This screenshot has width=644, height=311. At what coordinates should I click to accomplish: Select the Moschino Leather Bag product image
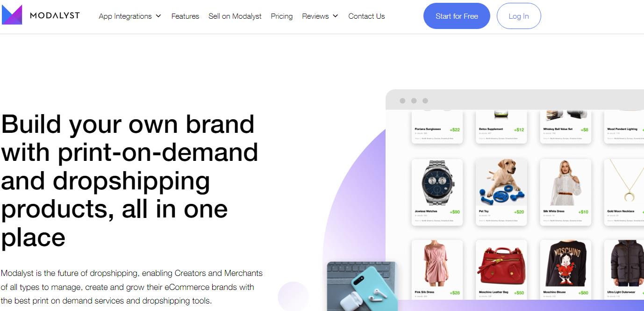click(501, 264)
